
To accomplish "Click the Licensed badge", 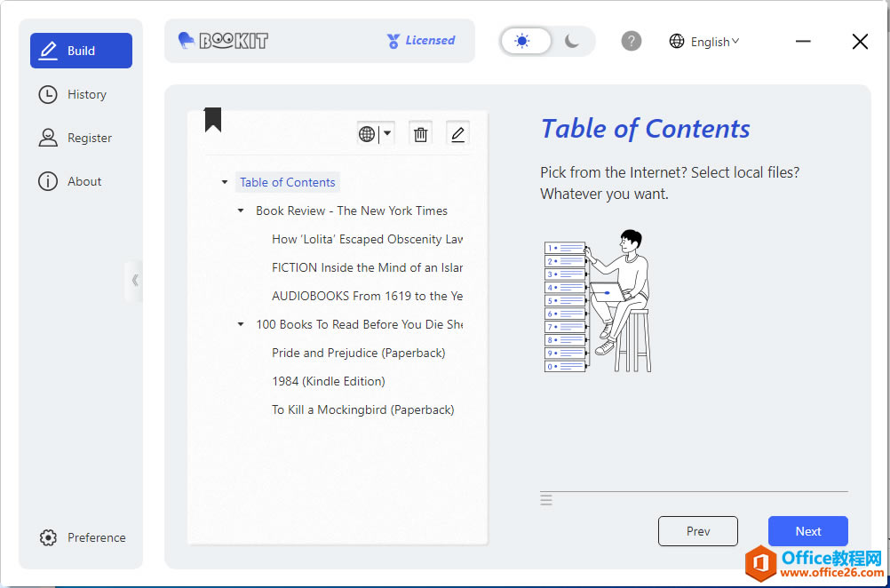I will click(421, 40).
